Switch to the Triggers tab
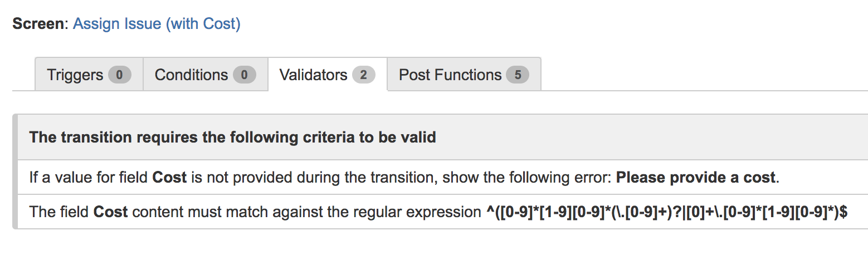 pos(89,74)
